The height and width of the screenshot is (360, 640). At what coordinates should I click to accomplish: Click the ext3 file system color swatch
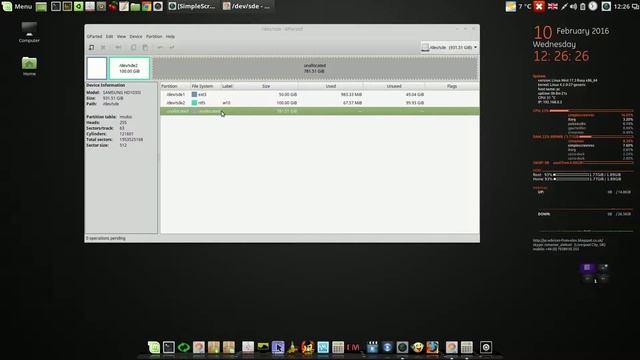pos(194,94)
